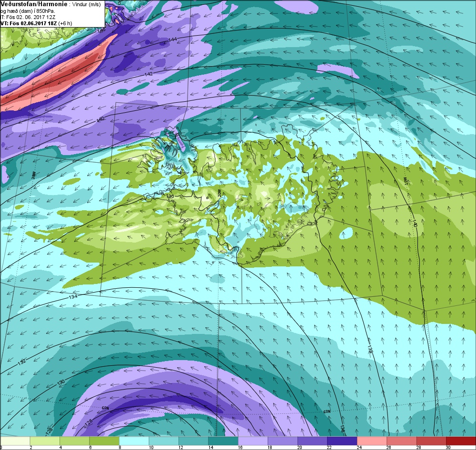Click the 20–22 m/s violet legend swatch
Viewport: 476px width, 450px height.
[x=313, y=441]
